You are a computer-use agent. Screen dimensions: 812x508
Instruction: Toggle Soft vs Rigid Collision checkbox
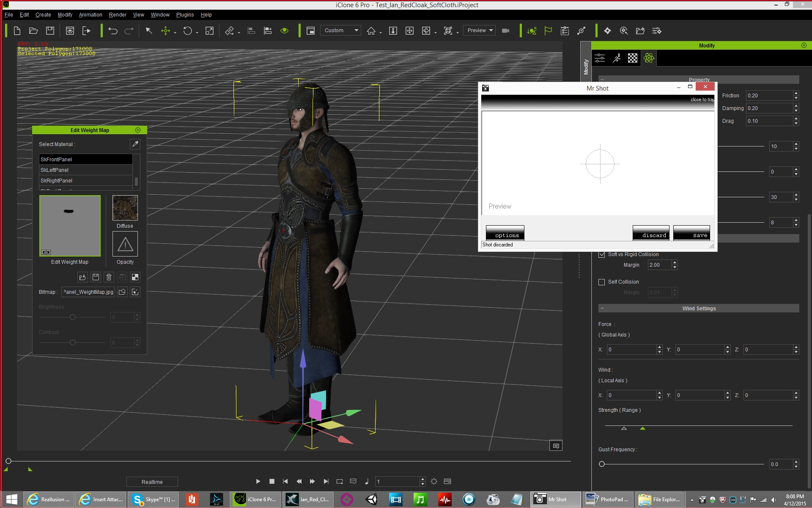coord(601,254)
